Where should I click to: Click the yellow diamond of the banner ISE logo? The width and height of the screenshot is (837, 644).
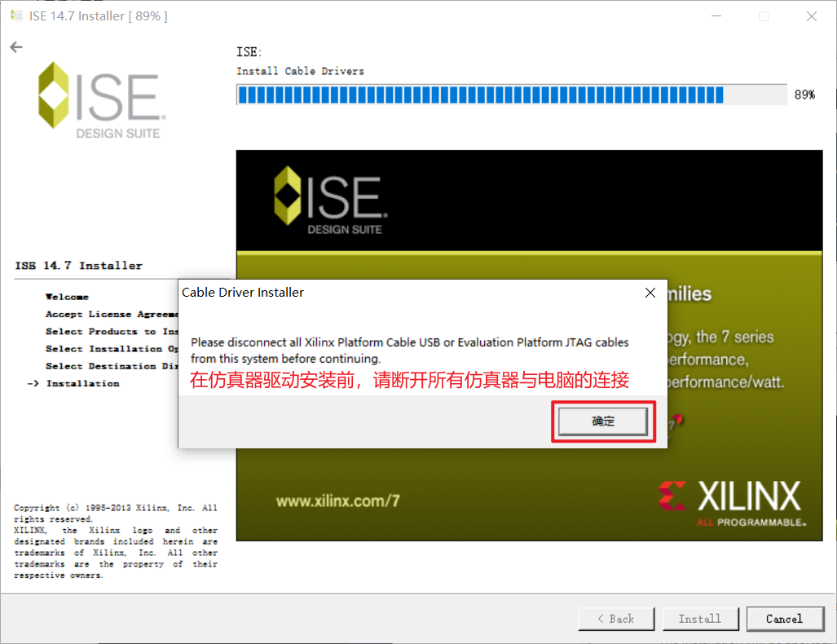click(289, 196)
